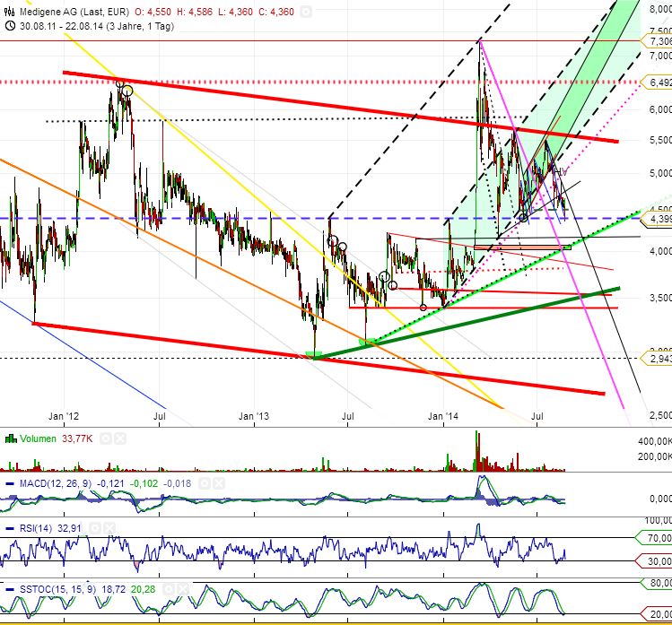Remove the RSI indicator with its X icon
Viewport: 672px width, 625px height.
(109, 529)
